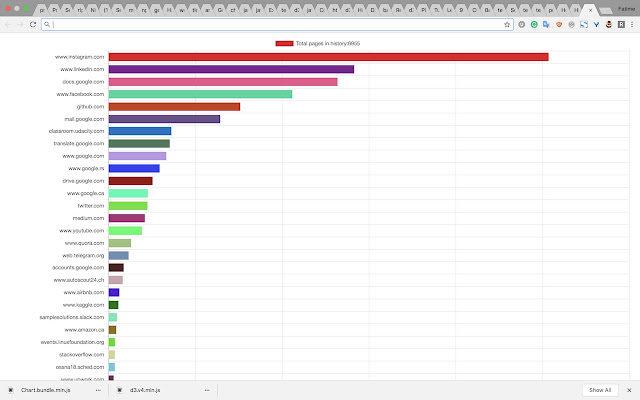The width and height of the screenshot is (640, 400).
Task: Click the web.telegram.org axis label
Action: [83, 256]
